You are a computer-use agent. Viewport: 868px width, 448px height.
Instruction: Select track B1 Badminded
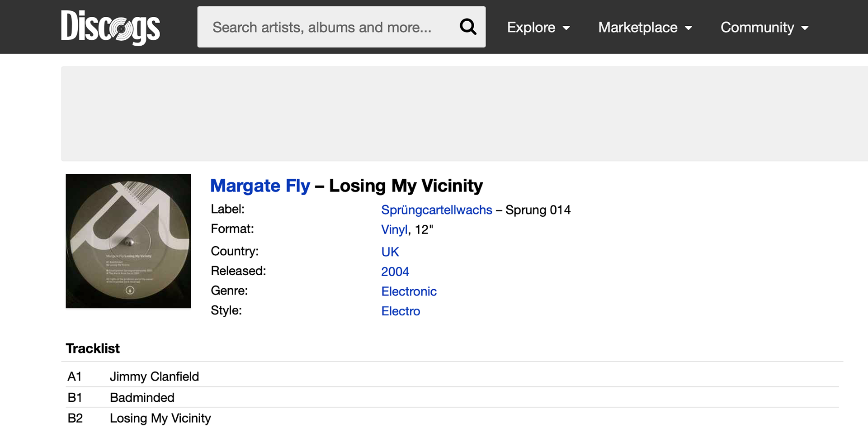[x=142, y=397]
